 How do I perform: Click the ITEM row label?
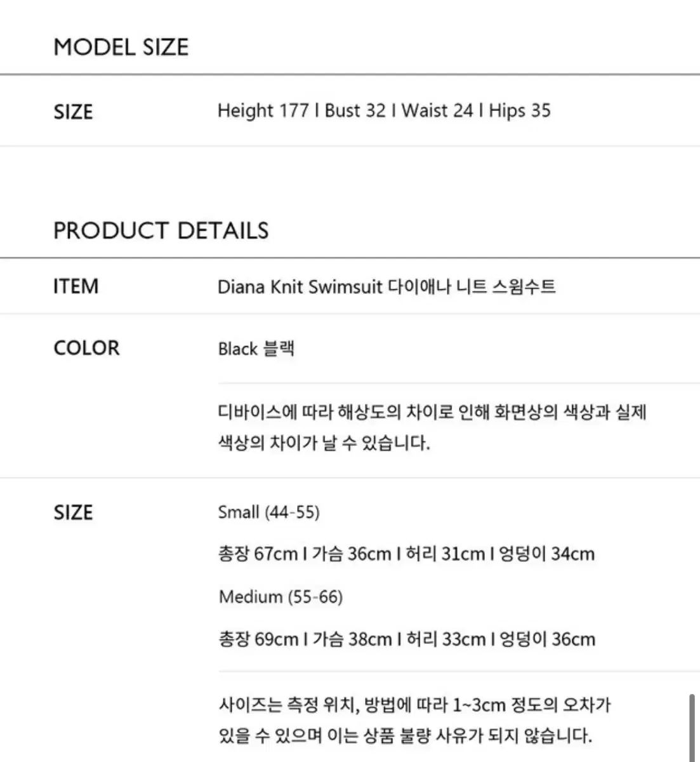coord(76,286)
